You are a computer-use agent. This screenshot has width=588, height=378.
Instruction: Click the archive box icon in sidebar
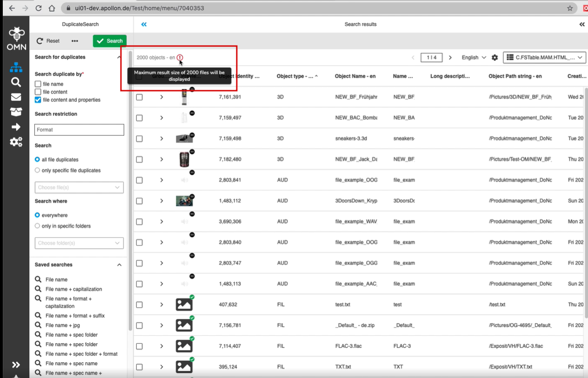(x=16, y=112)
